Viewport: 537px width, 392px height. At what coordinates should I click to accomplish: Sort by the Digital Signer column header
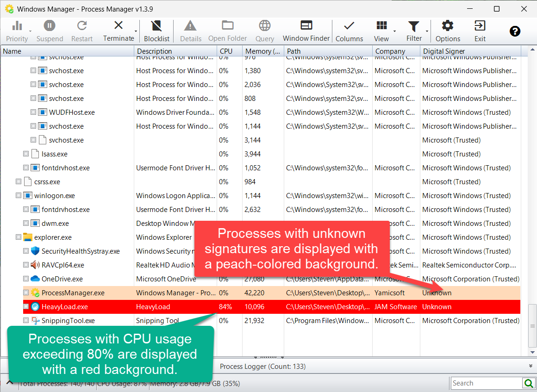470,51
